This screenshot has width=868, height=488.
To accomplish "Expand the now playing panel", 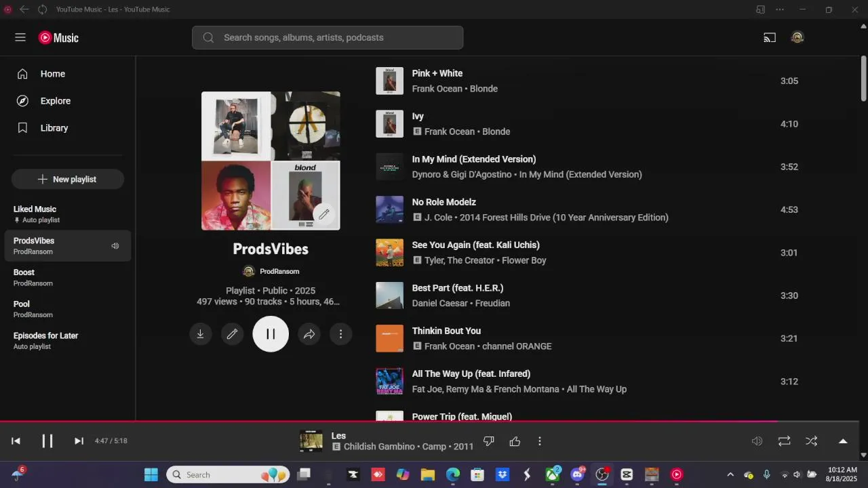I will click(843, 441).
